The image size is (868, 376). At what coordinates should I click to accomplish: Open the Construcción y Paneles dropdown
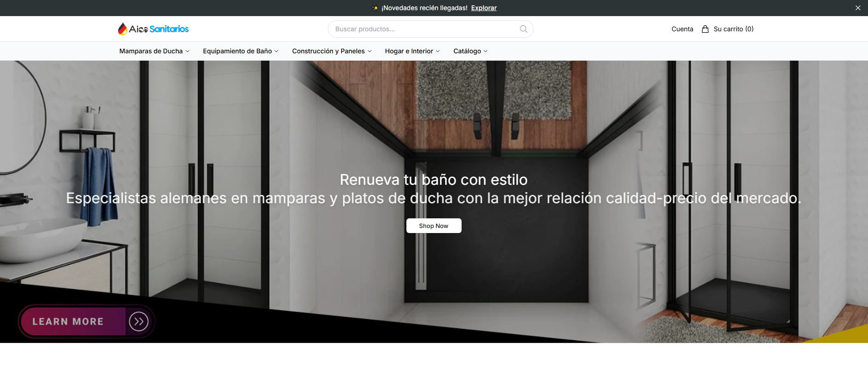click(x=332, y=51)
